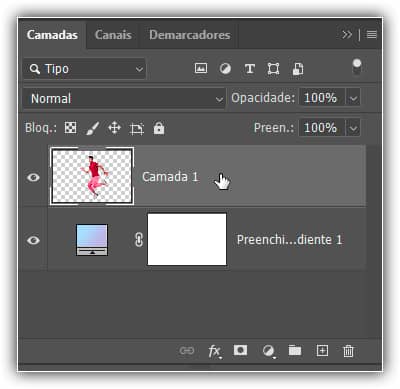Lock position move icon
This screenshot has height=389, width=400.
click(114, 128)
